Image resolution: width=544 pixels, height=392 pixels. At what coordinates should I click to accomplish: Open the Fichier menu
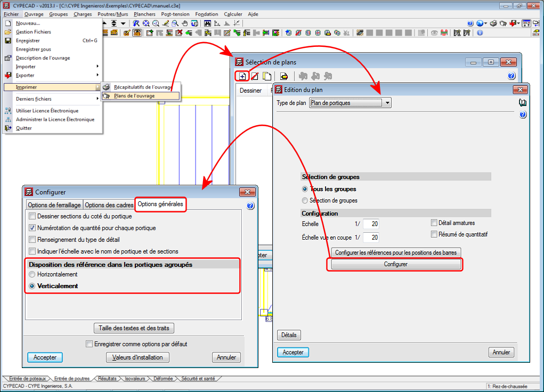pyautogui.click(x=11, y=14)
